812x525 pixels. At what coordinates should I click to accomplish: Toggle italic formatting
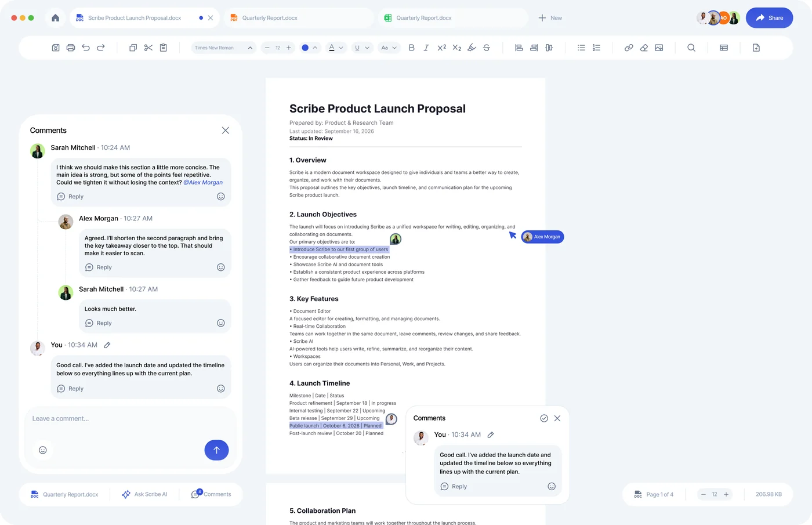(426, 48)
